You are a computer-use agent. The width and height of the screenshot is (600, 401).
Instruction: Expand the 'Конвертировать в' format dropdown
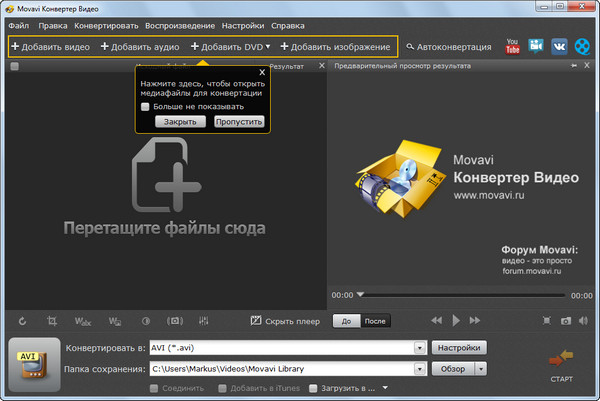(x=421, y=348)
